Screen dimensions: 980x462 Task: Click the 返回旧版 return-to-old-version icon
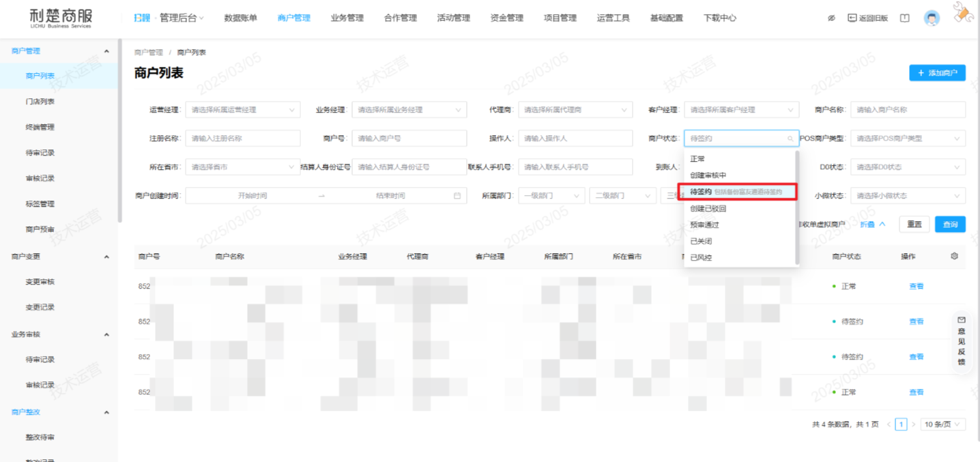point(852,18)
